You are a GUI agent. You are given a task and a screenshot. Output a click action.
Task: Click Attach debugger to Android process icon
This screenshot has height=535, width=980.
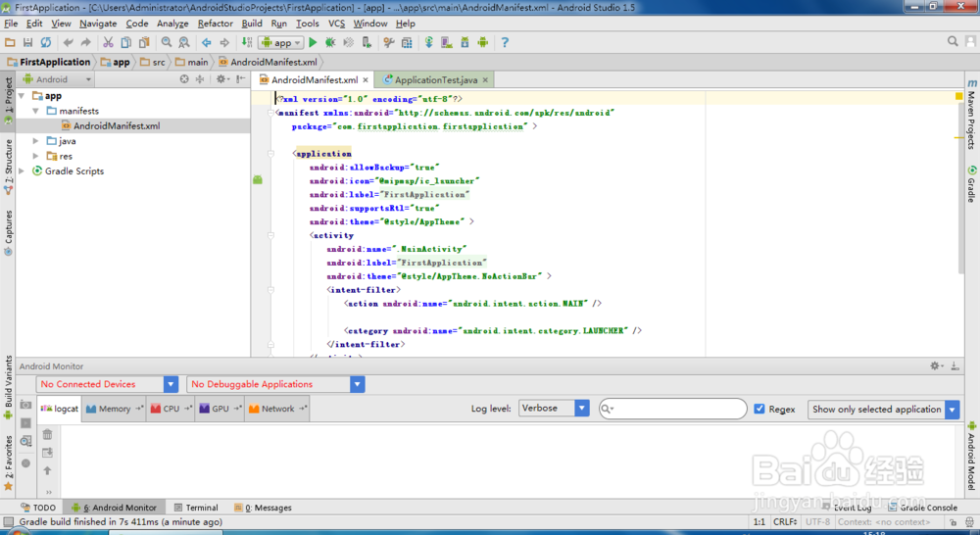coord(367,42)
